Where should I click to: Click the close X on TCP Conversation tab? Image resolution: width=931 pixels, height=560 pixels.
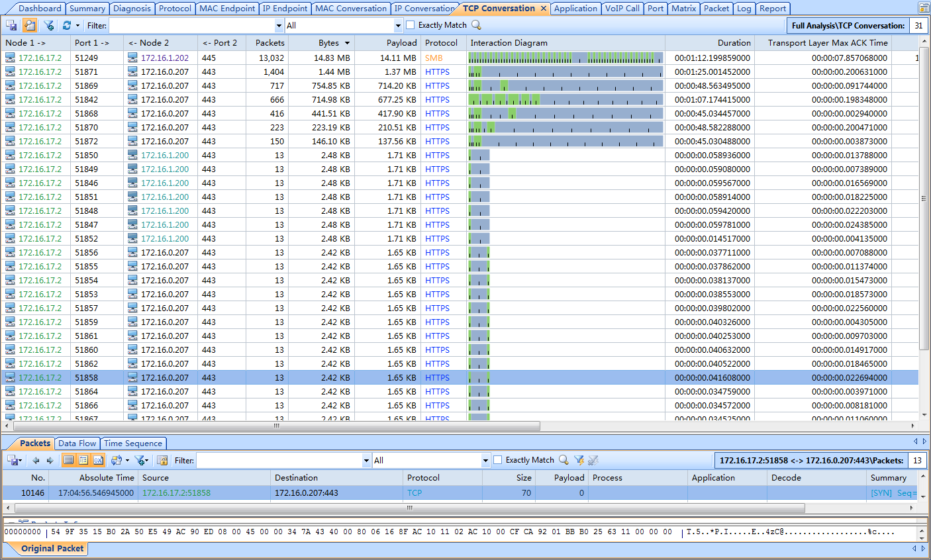click(544, 9)
